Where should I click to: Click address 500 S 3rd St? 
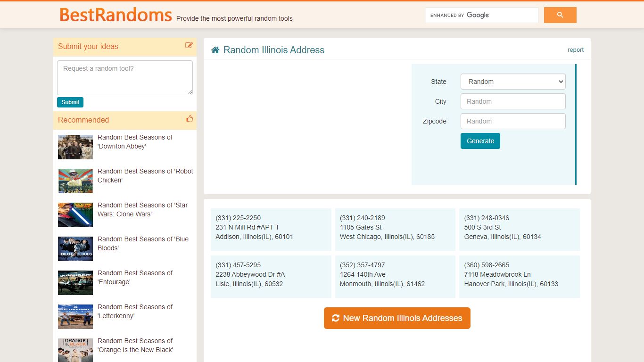pyautogui.click(x=483, y=227)
